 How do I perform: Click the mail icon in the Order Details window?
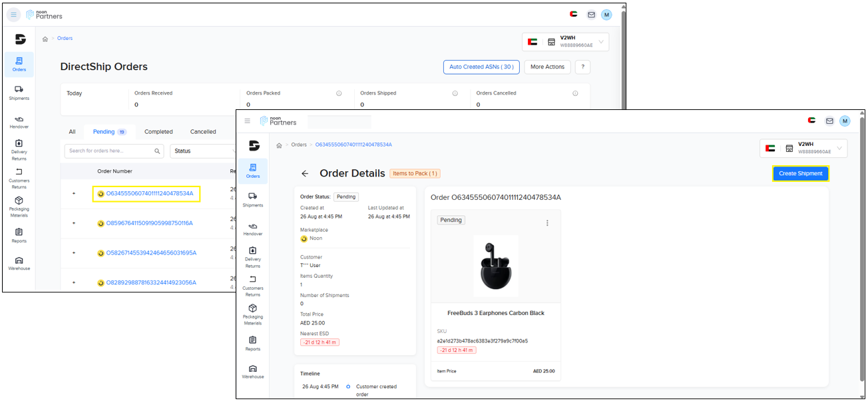tap(829, 121)
